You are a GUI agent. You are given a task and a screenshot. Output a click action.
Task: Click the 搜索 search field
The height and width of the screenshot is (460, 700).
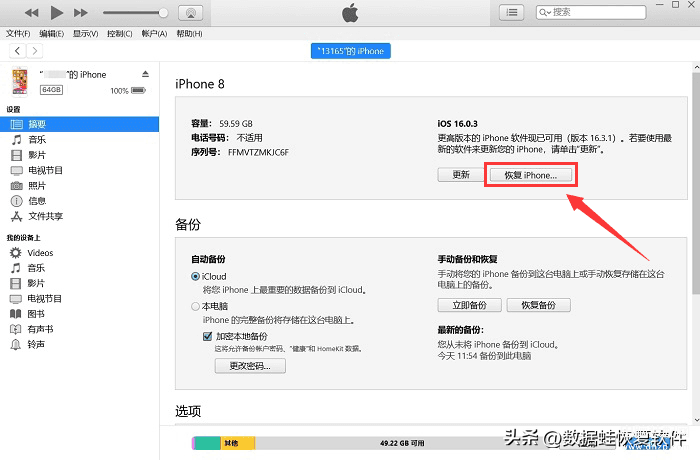point(591,12)
